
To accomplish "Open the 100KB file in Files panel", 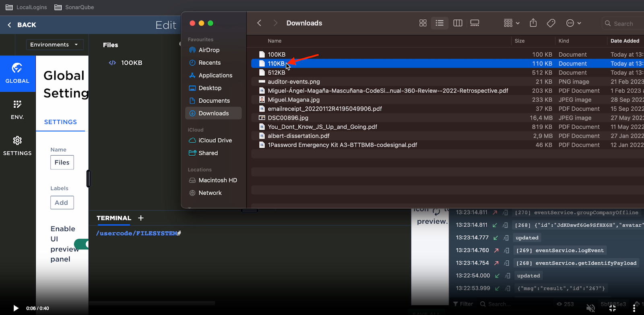I will coord(126,63).
